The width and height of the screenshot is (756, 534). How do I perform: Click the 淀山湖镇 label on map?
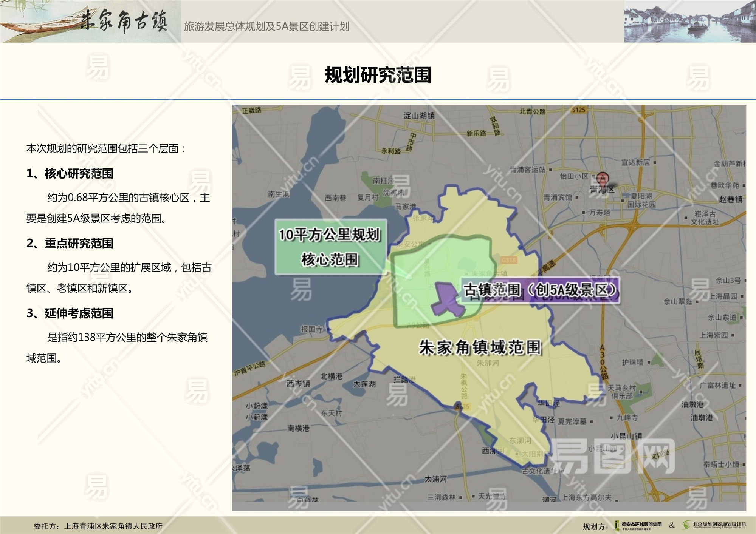[419, 116]
